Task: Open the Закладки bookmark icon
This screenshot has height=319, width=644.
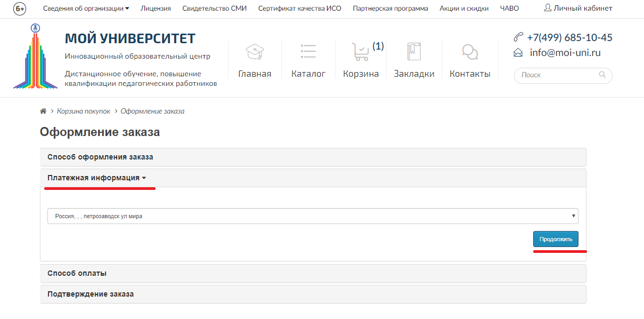Action: [x=414, y=52]
